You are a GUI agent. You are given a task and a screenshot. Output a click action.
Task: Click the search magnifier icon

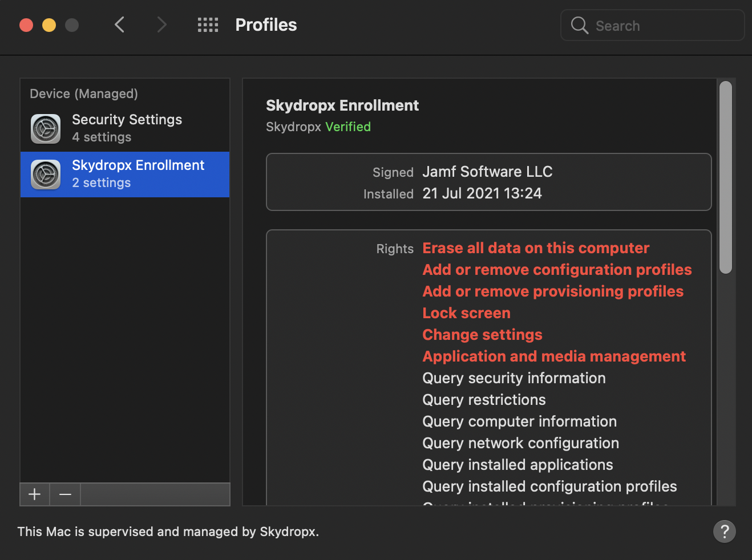pos(579,25)
